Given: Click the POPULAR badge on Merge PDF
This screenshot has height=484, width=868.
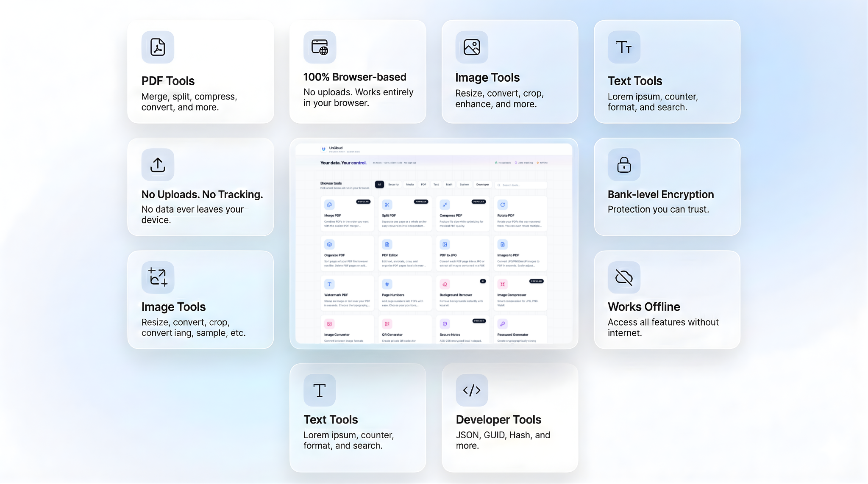Looking at the screenshot, I should click(363, 202).
